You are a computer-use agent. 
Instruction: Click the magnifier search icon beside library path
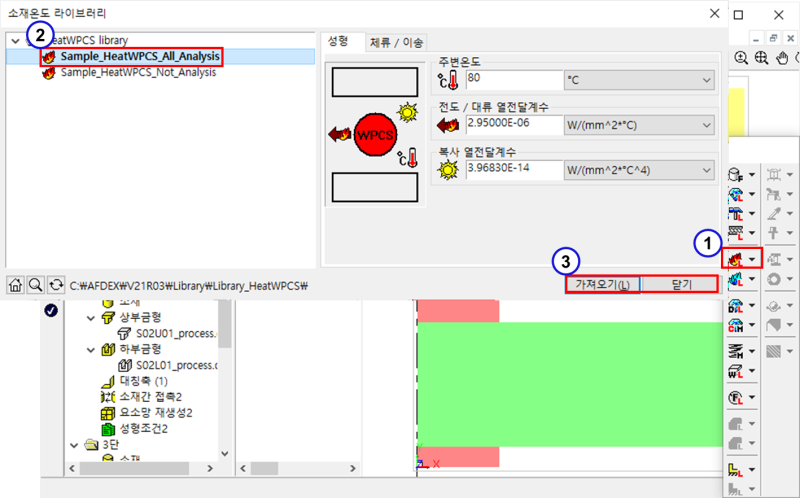click(35, 284)
